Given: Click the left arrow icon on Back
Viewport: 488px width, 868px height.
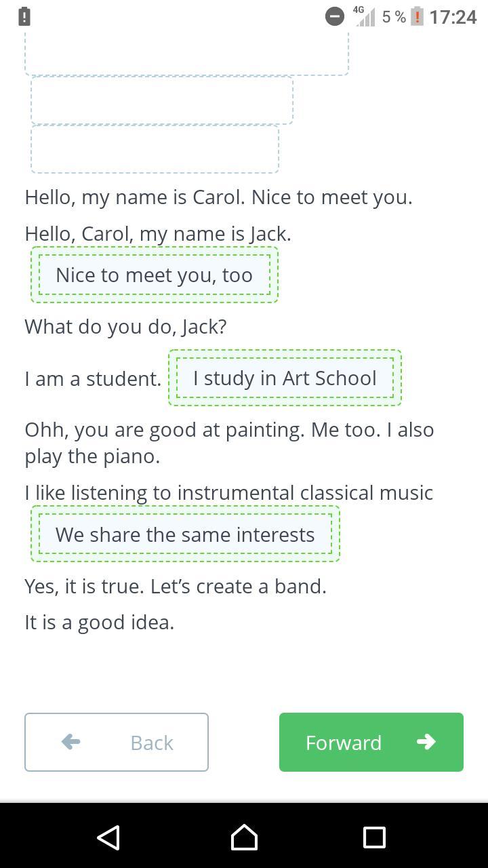Looking at the screenshot, I should pos(70,742).
